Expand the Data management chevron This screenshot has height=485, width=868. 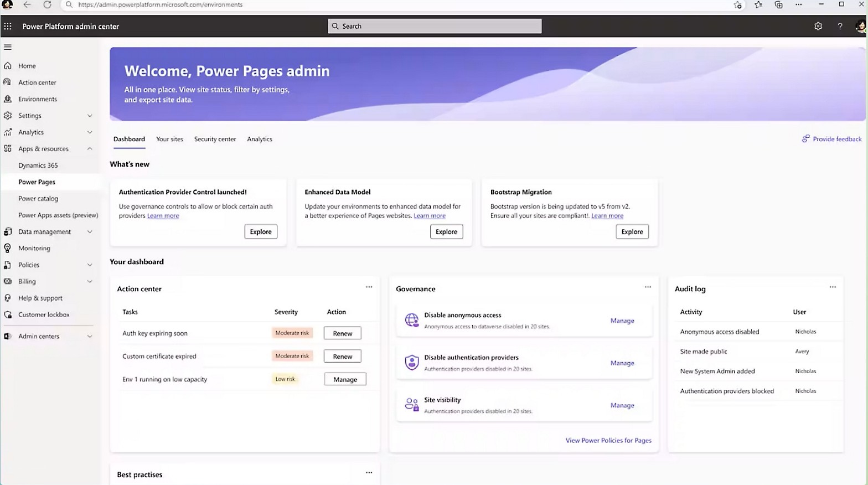(x=90, y=232)
